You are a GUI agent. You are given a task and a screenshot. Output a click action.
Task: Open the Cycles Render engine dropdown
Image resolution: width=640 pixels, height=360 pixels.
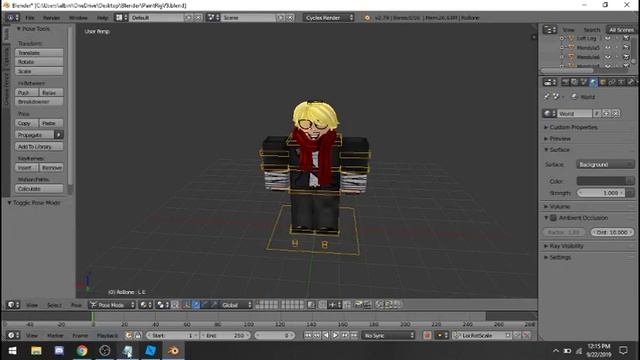point(329,18)
